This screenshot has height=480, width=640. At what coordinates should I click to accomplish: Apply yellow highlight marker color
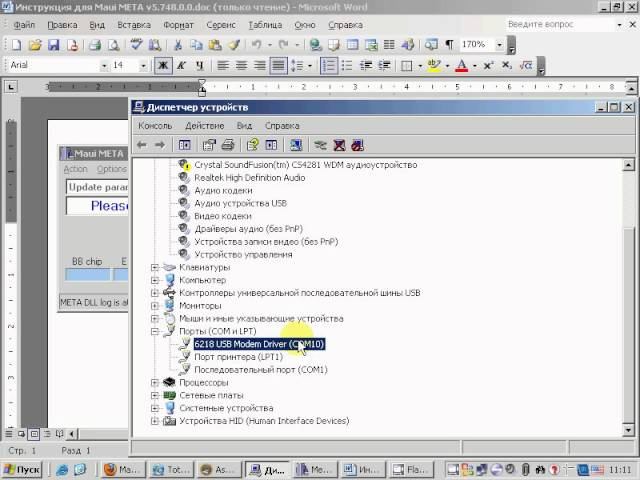pos(433,65)
